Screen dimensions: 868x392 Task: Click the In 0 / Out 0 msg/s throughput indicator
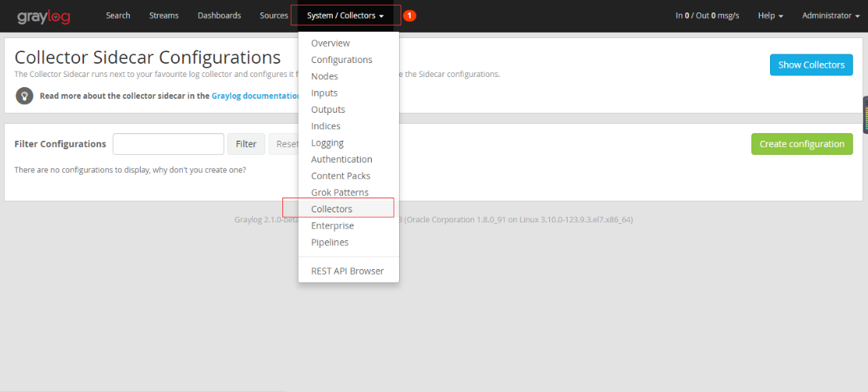click(708, 16)
